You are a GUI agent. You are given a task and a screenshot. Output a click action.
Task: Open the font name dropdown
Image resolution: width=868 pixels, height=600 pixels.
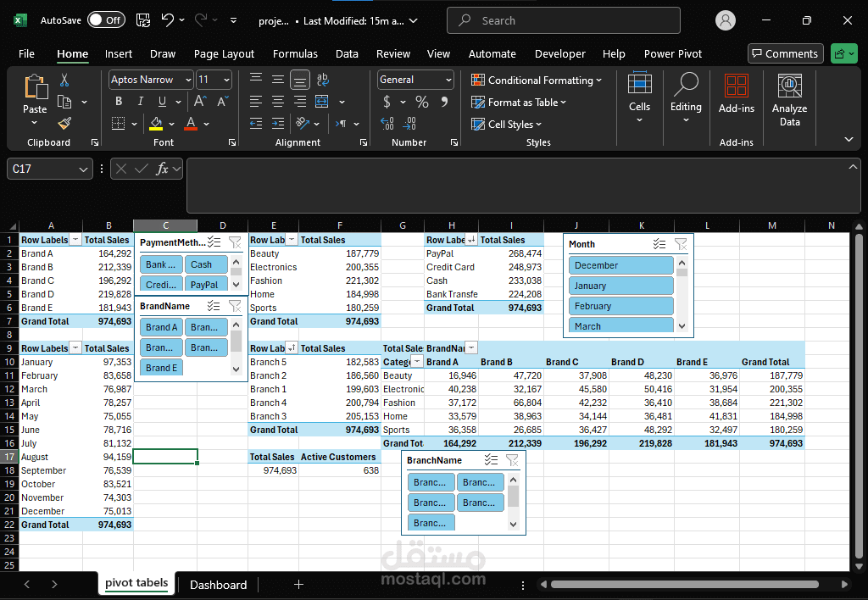pos(188,81)
